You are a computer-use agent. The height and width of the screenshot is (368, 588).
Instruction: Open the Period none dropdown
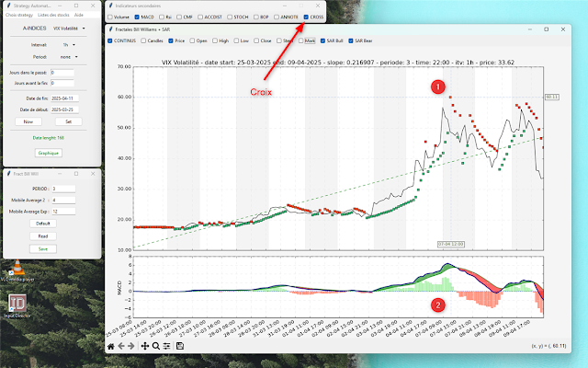click(x=65, y=56)
